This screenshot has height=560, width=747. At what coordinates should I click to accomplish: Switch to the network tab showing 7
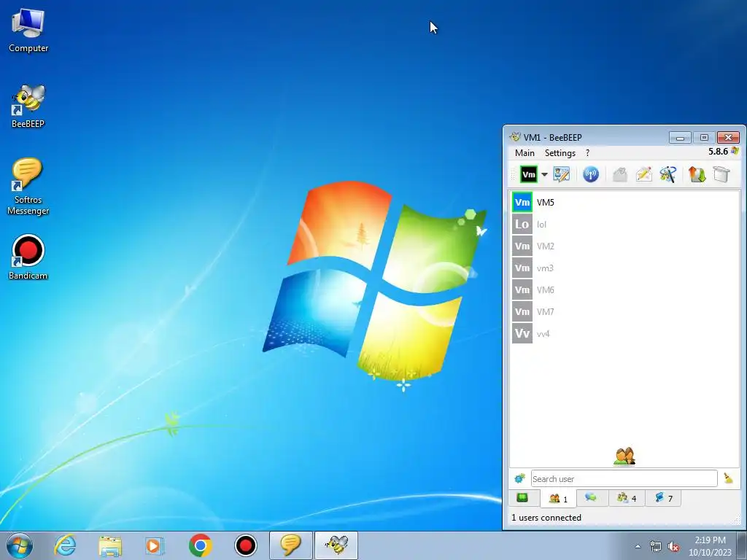point(663,498)
